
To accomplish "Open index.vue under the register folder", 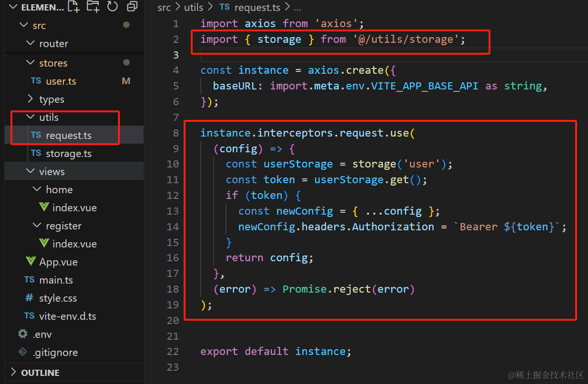I will click(75, 244).
